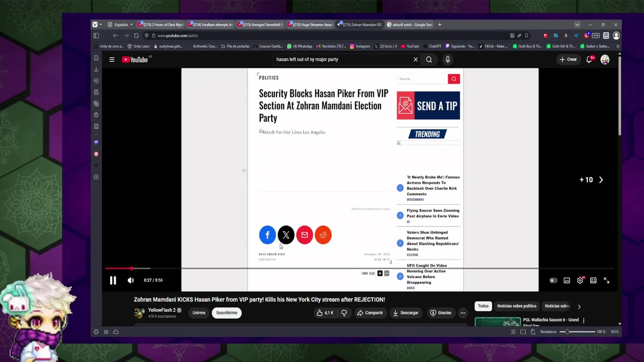Show more topic chips with right chevron
This screenshot has height=362, width=644.
pyautogui.click(x=579, y=306)
